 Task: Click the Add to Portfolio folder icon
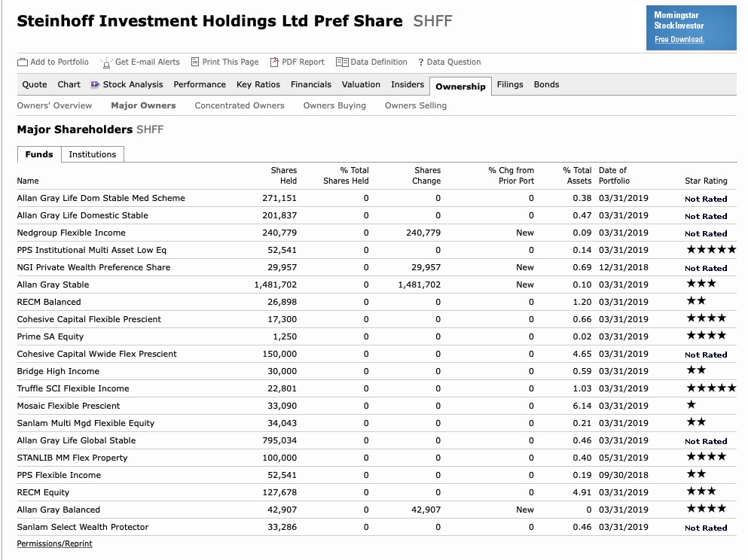tap(25, 62)
